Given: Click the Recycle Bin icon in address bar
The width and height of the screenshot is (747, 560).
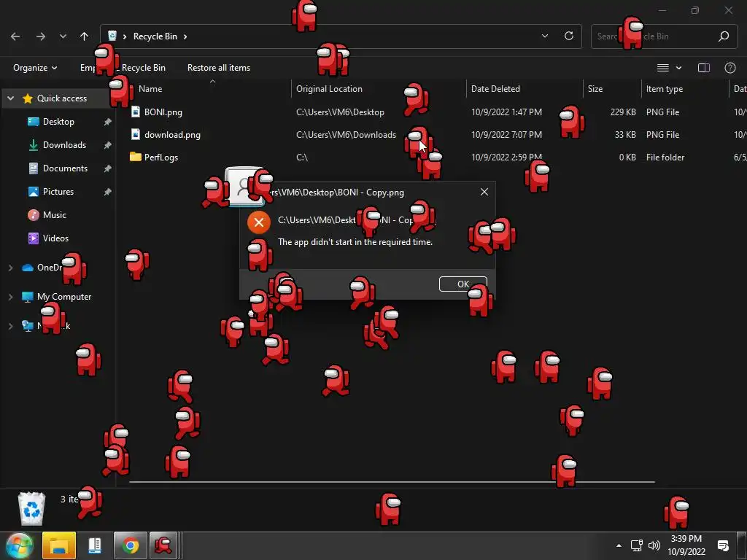Looking at the screenshot, I should point(112,36).
